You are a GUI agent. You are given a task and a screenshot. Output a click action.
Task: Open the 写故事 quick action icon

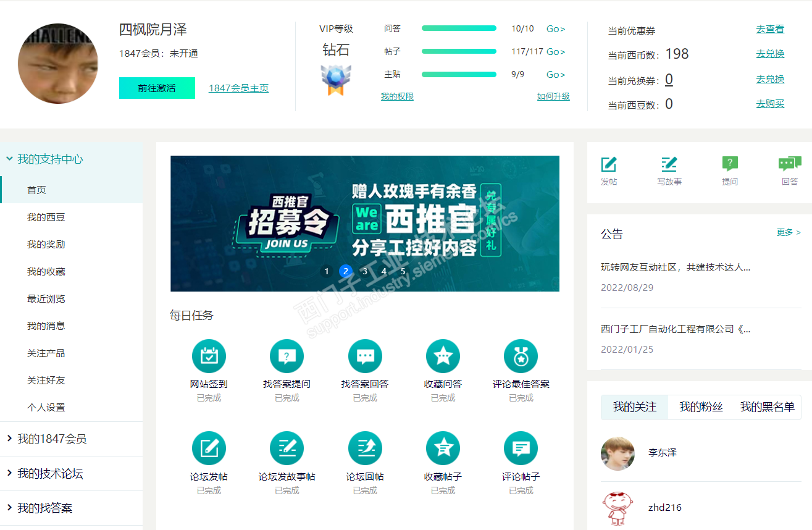click(669, 164)
